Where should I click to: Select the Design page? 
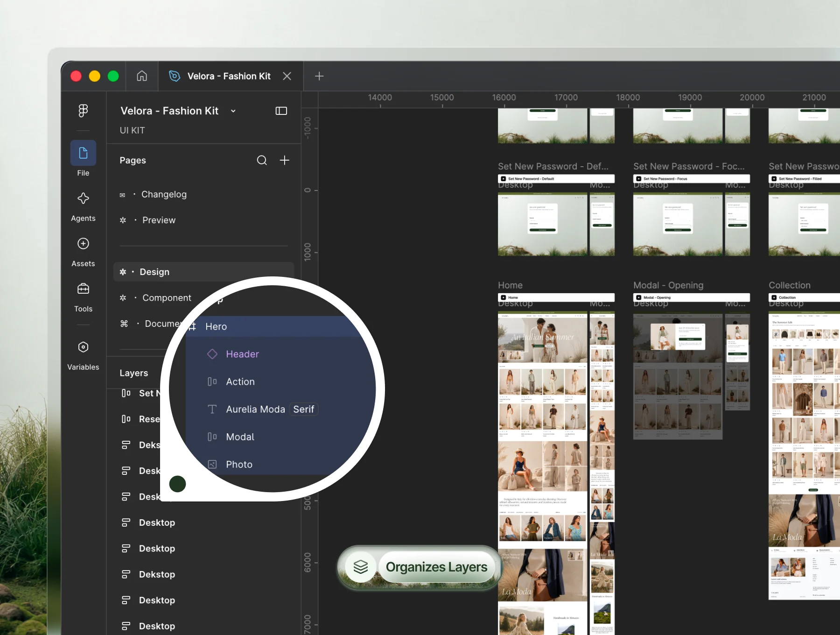[x=203, y=272]
